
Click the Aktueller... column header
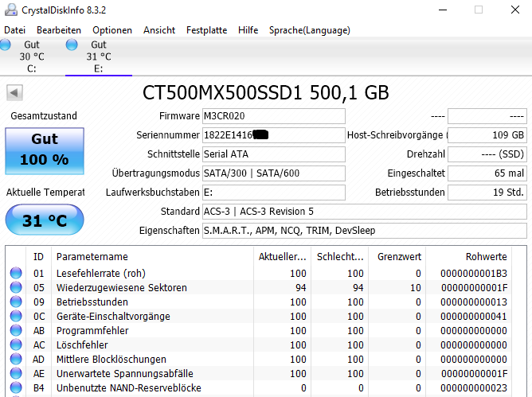coord(282,257)
